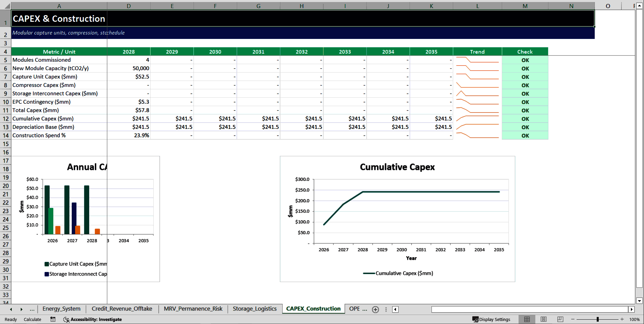Click the 100% zoom level
The width and height of the screenshot is (644, 324).
(x=634, y=319)
